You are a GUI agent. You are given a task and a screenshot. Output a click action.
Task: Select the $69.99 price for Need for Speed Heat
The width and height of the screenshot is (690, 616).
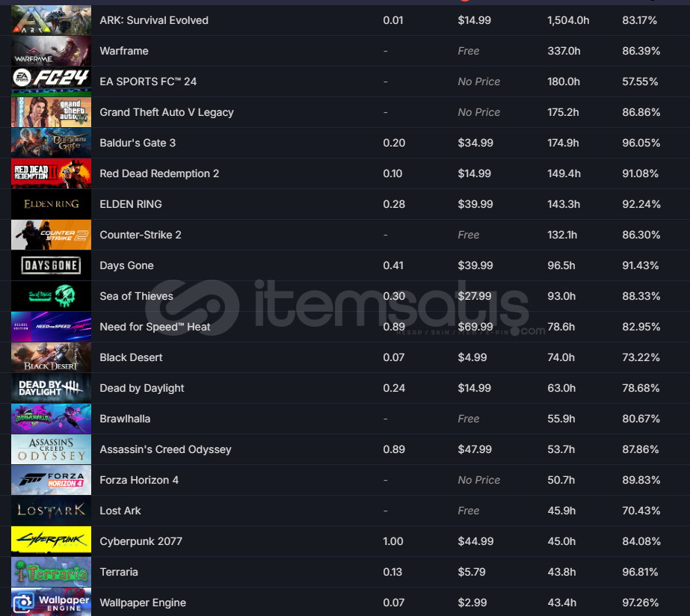pos(475,327)
